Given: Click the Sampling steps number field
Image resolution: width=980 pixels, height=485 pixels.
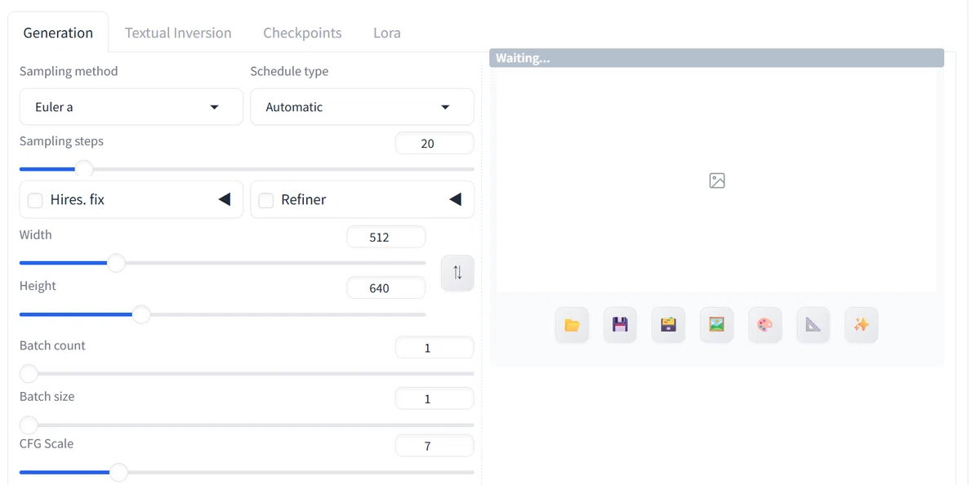Looking at the screenshot, I should click(434, 143).
